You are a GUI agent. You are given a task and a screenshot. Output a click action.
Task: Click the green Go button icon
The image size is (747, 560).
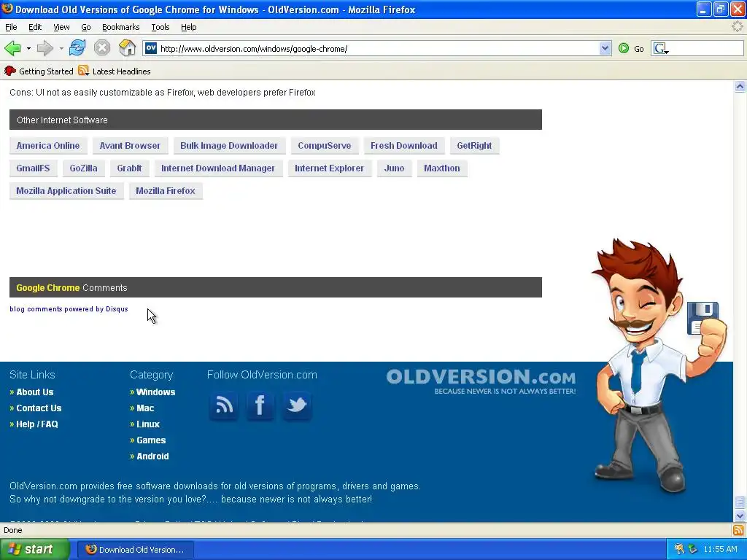(624, 48)
